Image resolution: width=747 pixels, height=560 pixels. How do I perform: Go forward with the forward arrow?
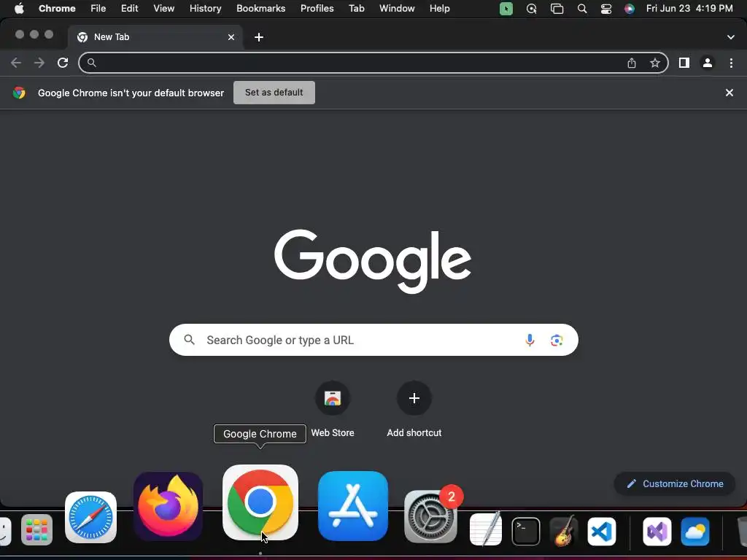[39, 63]
